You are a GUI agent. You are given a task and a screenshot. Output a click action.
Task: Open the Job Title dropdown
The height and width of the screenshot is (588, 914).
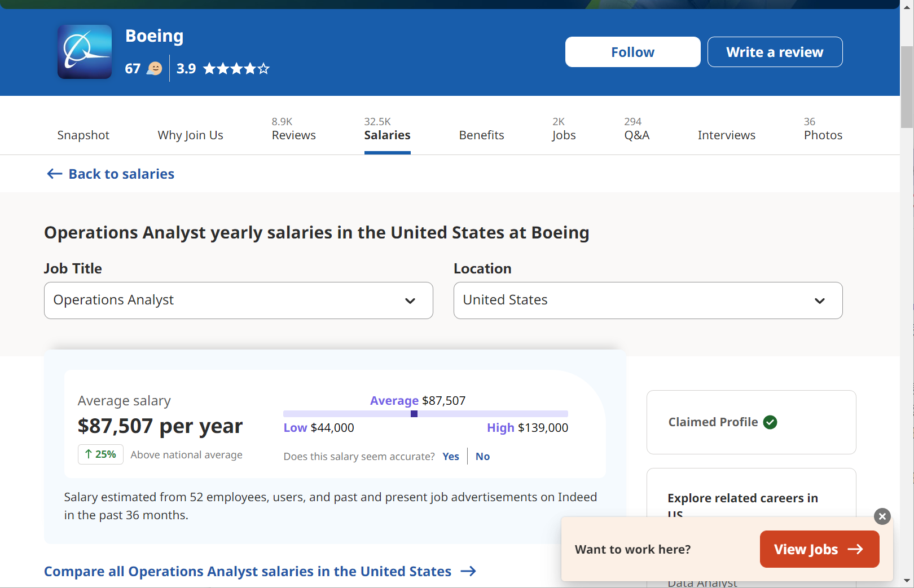coord(239,300)
